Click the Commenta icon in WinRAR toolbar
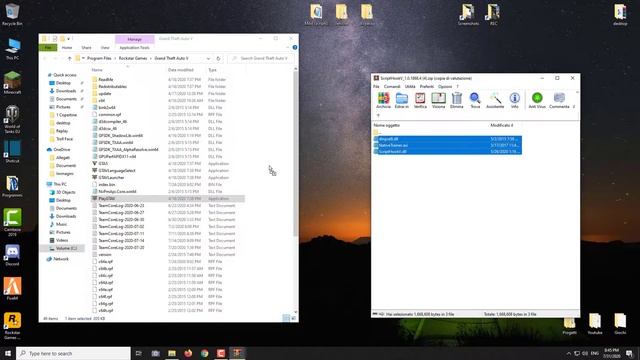The width and height of the screenshot is (640, 360). (559, 100)
